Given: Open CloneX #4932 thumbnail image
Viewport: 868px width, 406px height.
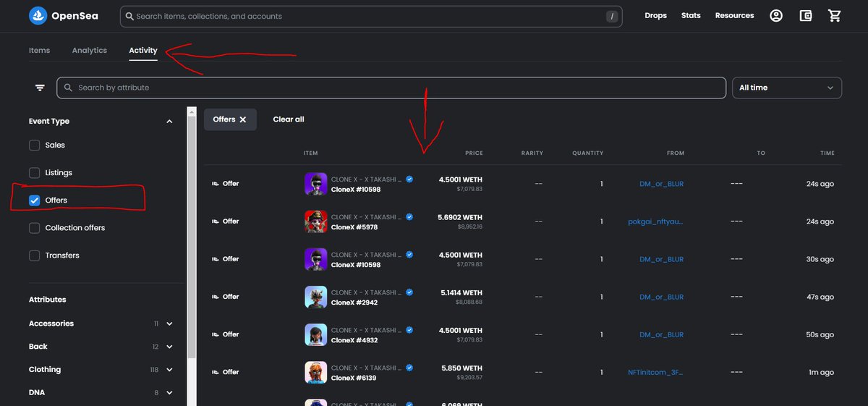Looking at the screenshot, I should pos(316,334).
